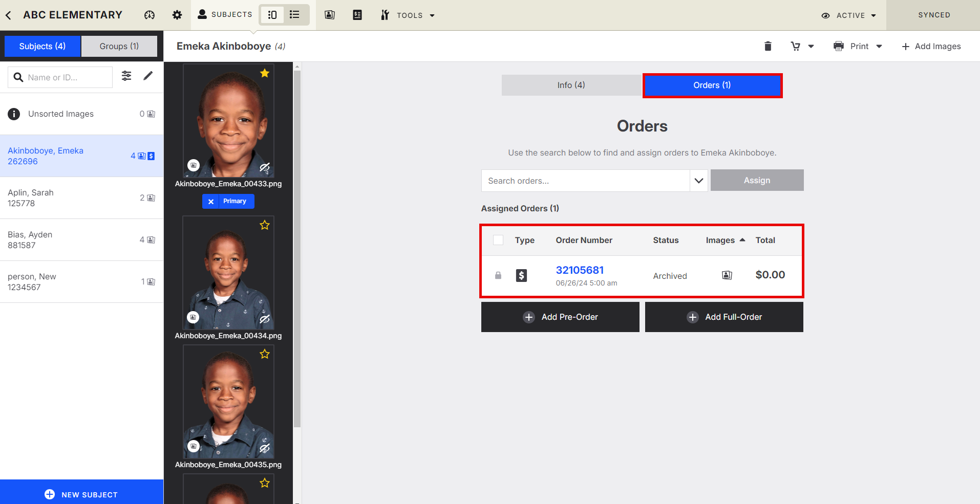
Task: Select thumbnail Akinboboye_Emeka_00434.png
Action: coord(228,273)
